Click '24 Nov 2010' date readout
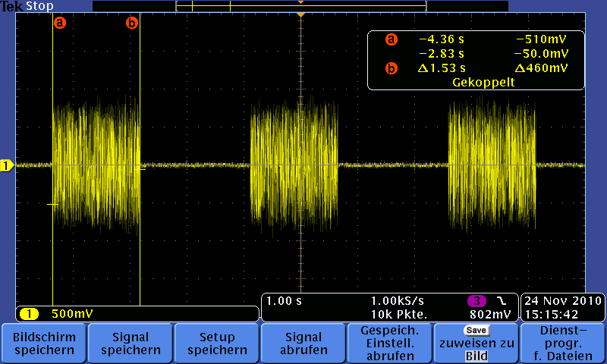This screenshot has width=607, height=364. pyautogui.click(x=563, y=301)
